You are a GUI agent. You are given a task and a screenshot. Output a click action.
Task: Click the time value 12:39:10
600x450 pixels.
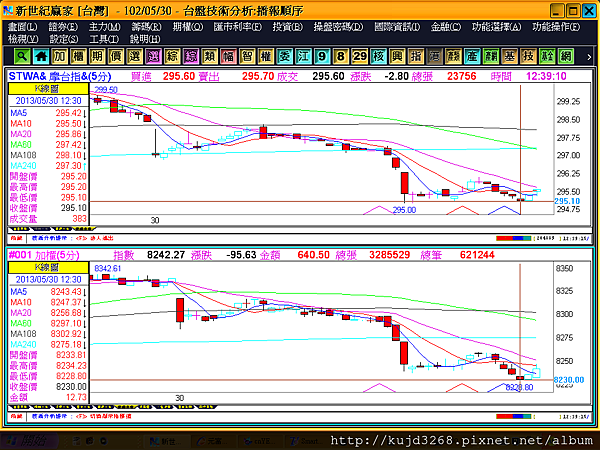click(x=546, y=77)
